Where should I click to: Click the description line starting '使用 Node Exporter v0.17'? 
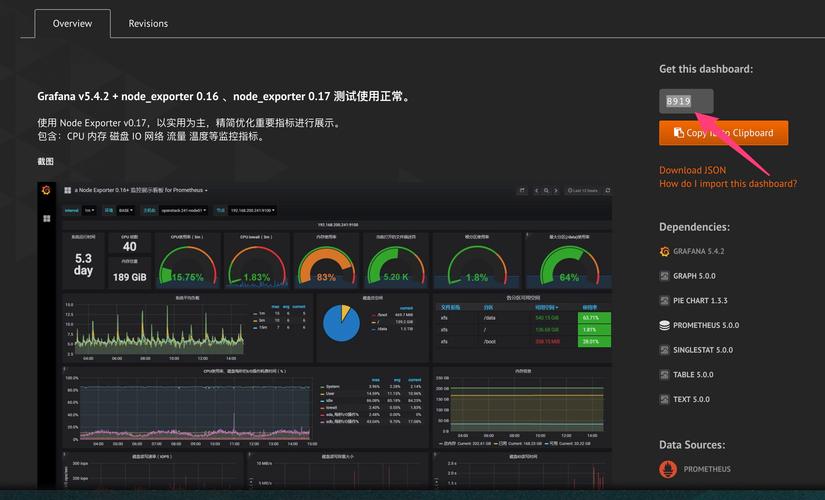[x=189, y=123]
